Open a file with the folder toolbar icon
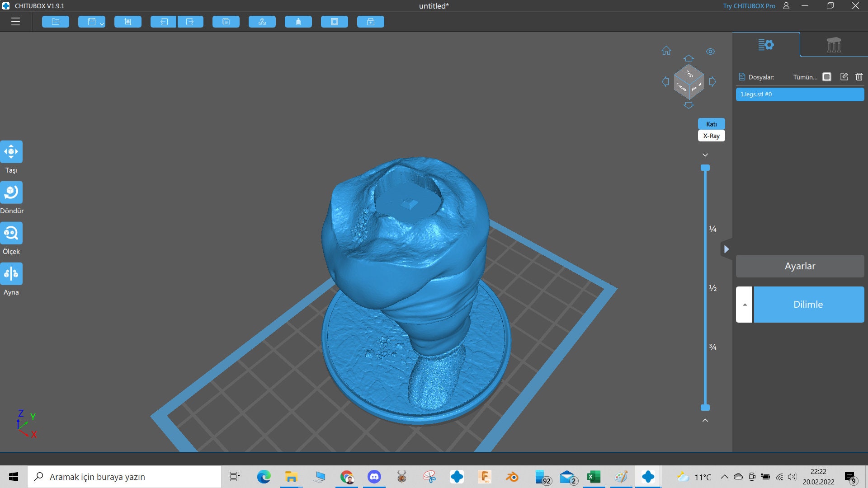This screenshot has width=868, height=488. click(x=55, y=21)
